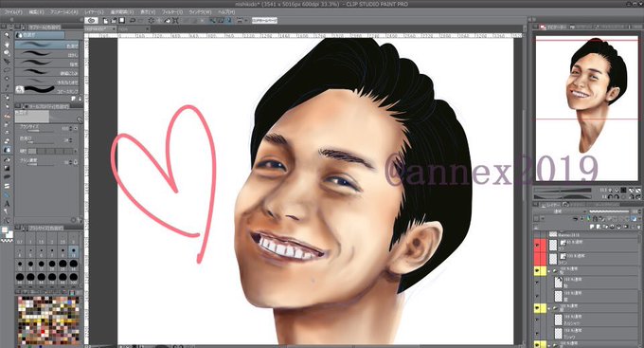
Task: Select the Blend color-mixing tool
Action: pyautogui.click(x=7, y=150)
